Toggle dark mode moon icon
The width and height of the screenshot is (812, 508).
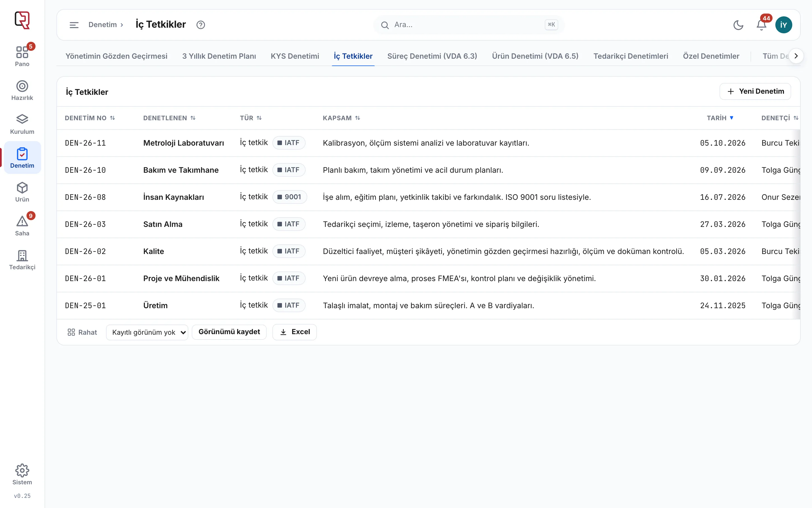[x=738, y=25]
